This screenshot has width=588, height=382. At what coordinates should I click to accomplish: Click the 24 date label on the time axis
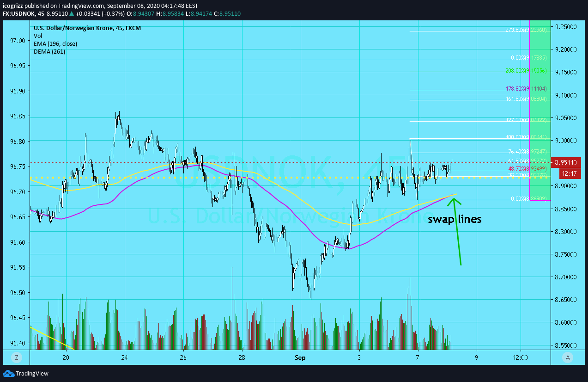point(124,357)
